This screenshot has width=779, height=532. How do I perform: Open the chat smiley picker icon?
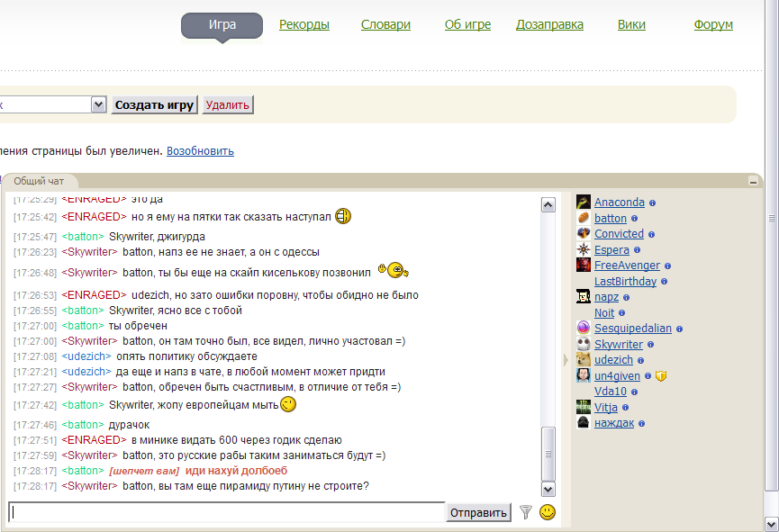(x=548, y=512)
